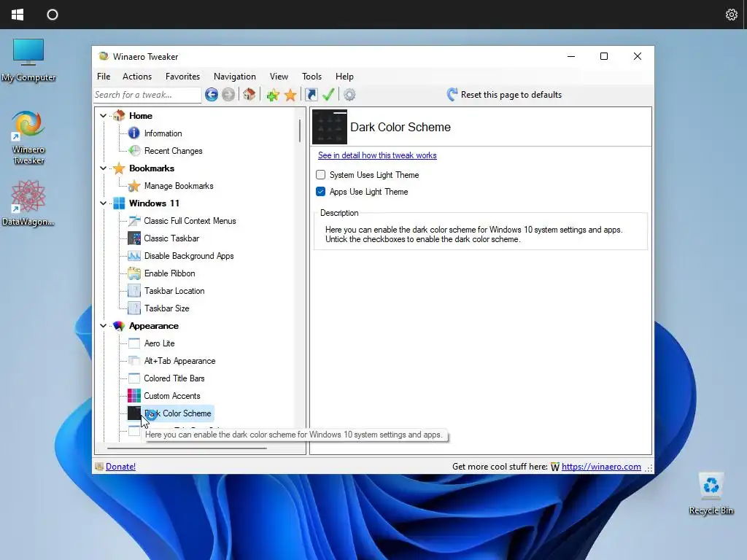
Task: Click the Information tree icon
Action: point(134,133)
